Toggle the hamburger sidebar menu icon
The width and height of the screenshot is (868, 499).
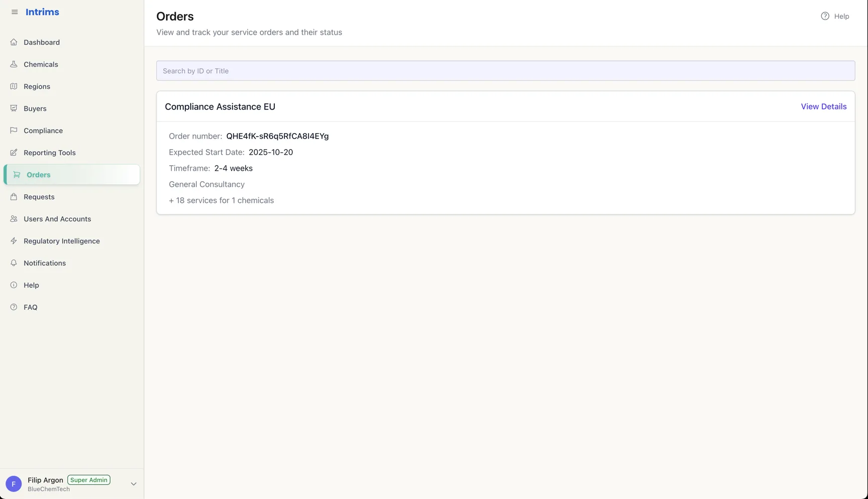point(15,12)
